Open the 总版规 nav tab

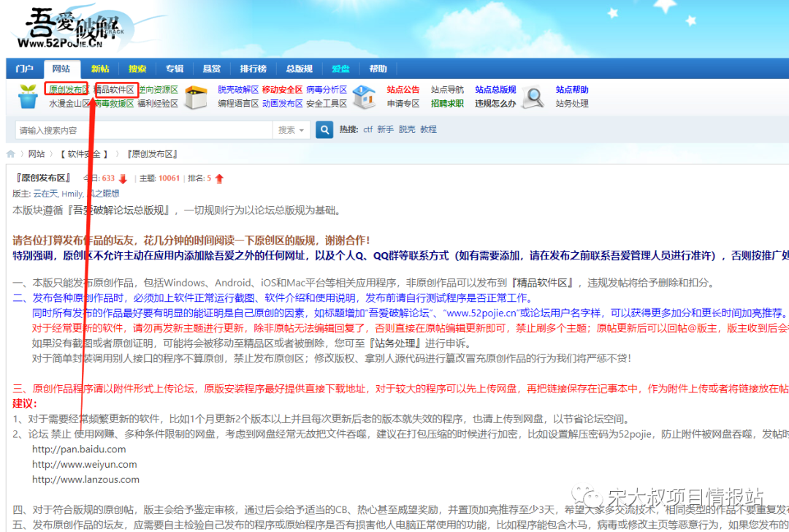point(300,69)
